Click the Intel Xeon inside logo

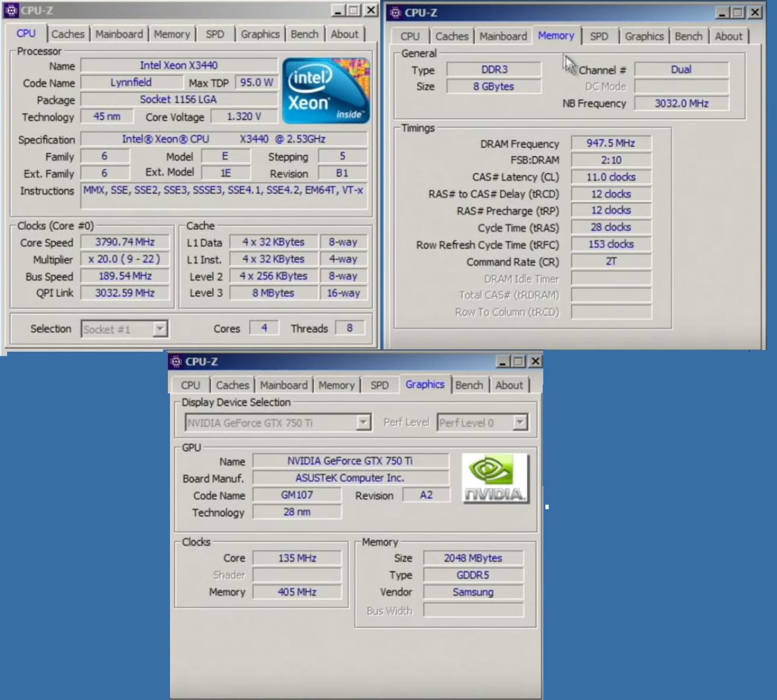pos(325,90)
